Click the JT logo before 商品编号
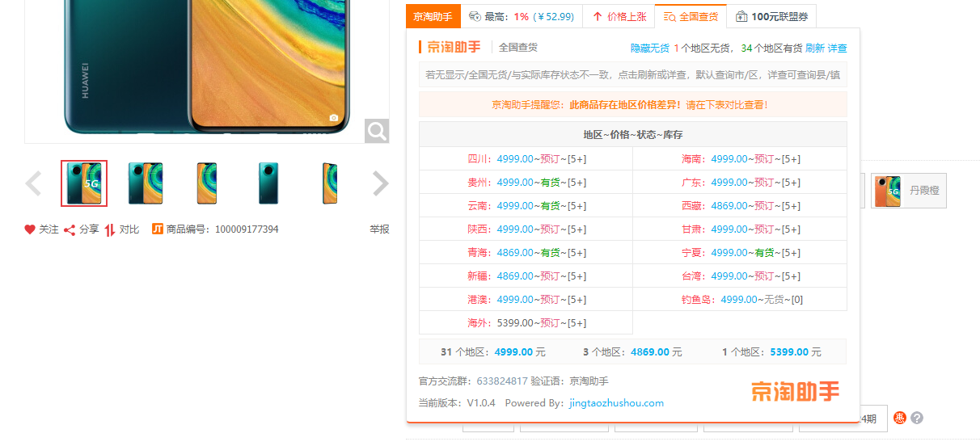Screen dimensions: 980x446 point(158,229)
